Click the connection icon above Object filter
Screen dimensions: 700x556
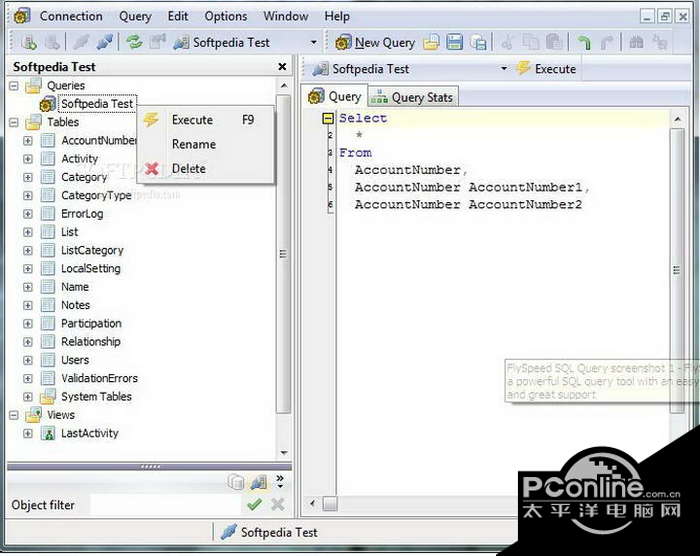click(258, 481)
